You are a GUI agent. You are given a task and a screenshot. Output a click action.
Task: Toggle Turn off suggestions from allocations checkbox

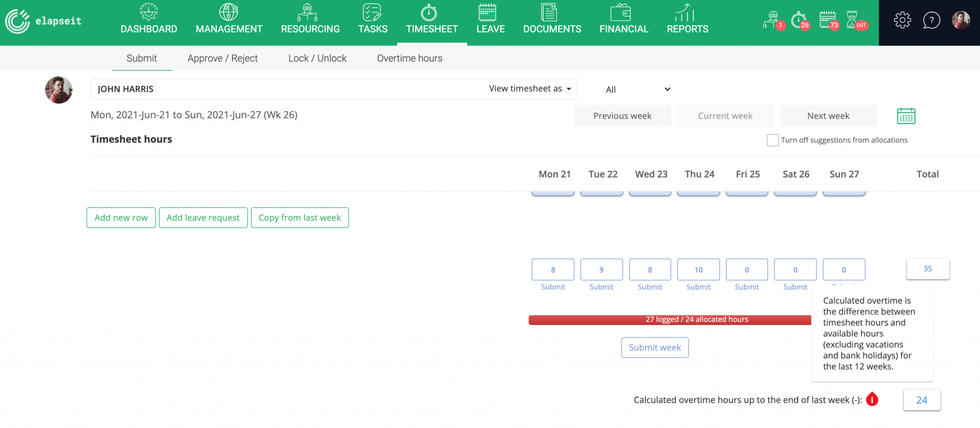point(772,140)
